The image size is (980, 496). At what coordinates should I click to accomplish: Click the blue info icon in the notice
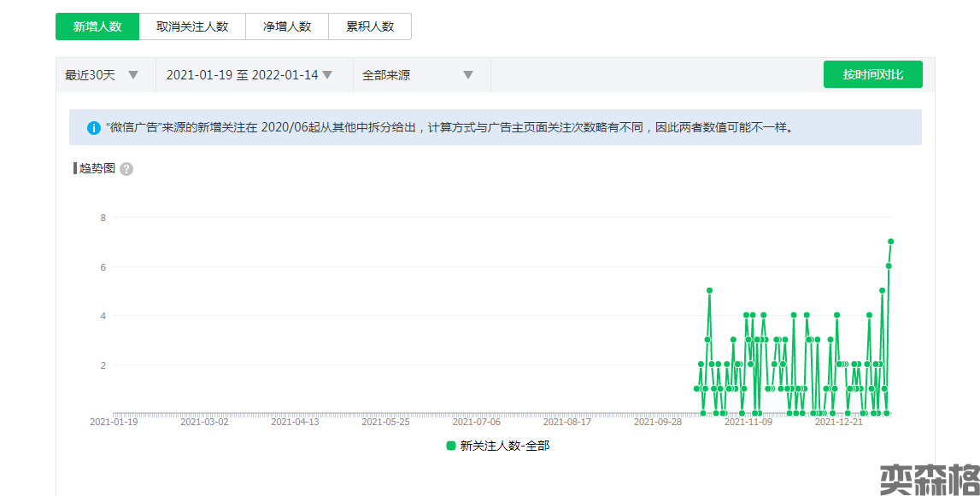coord(94,128)
